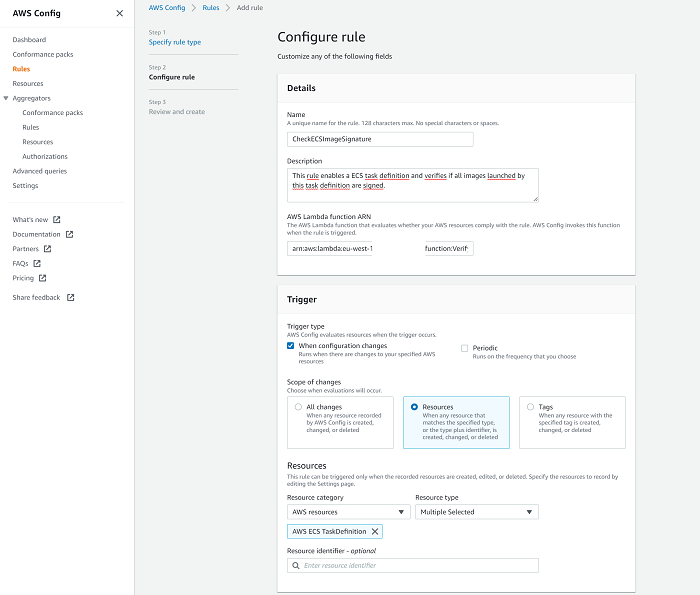The image size is (700, 595).
Task: Open Settings in the sidebar
Action: coord(25,186)
